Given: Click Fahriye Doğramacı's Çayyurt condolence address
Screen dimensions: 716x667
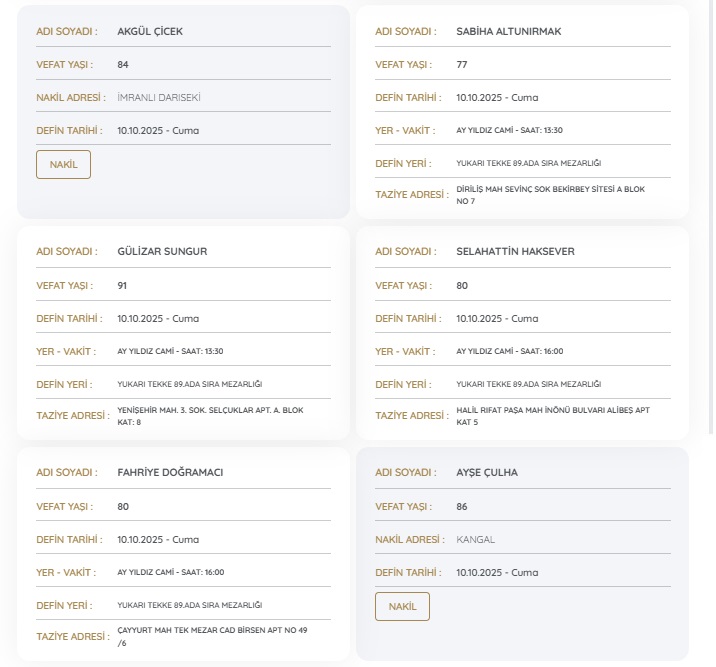Looking at the screenshot, I should pos(212,636).
